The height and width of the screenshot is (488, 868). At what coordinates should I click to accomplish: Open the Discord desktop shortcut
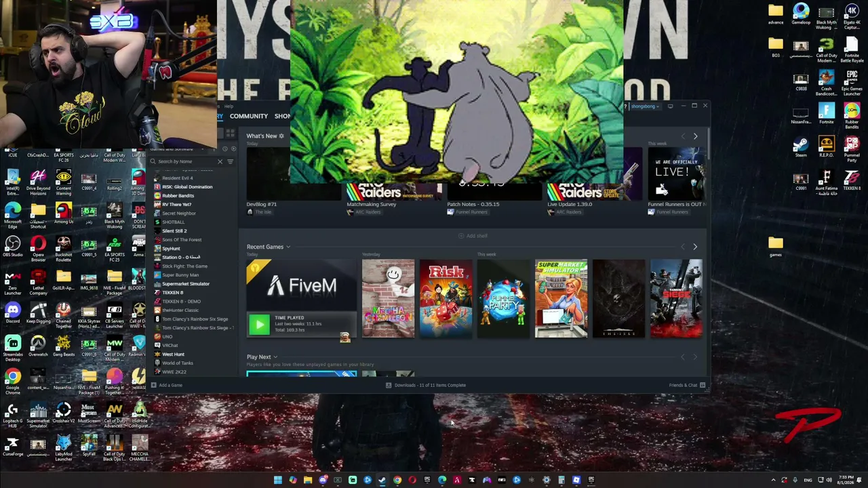[x=13, y=314]
